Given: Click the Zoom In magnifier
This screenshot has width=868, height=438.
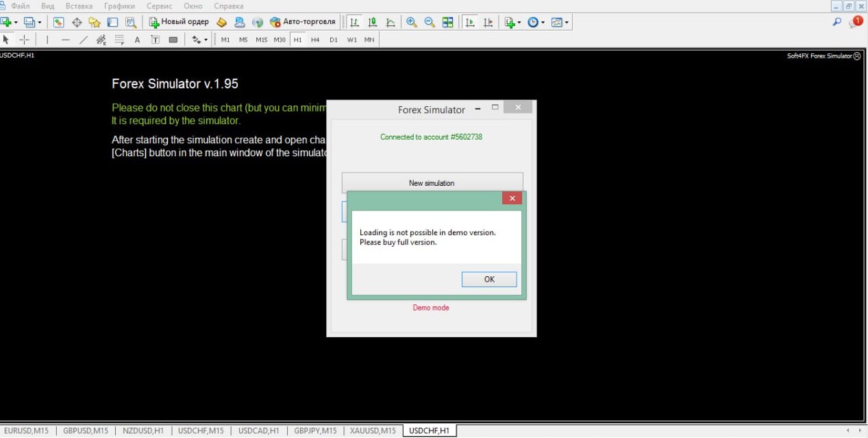Looking at the screenshot, I should (412, 22).
